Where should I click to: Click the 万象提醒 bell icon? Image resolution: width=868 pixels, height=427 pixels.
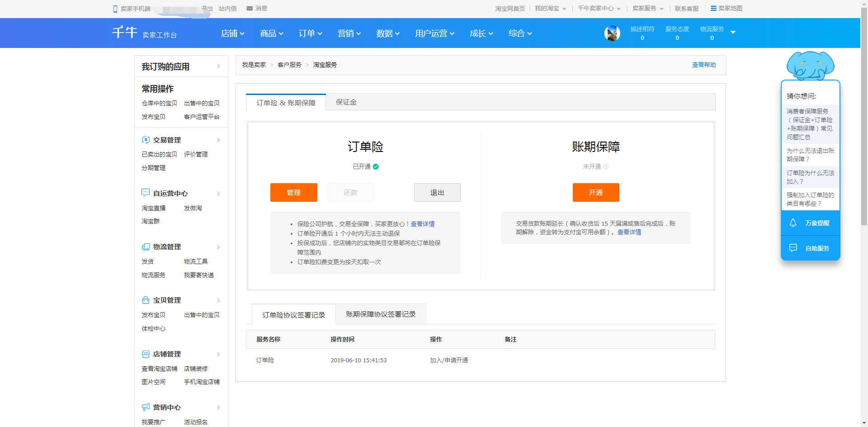pos(793,223)
